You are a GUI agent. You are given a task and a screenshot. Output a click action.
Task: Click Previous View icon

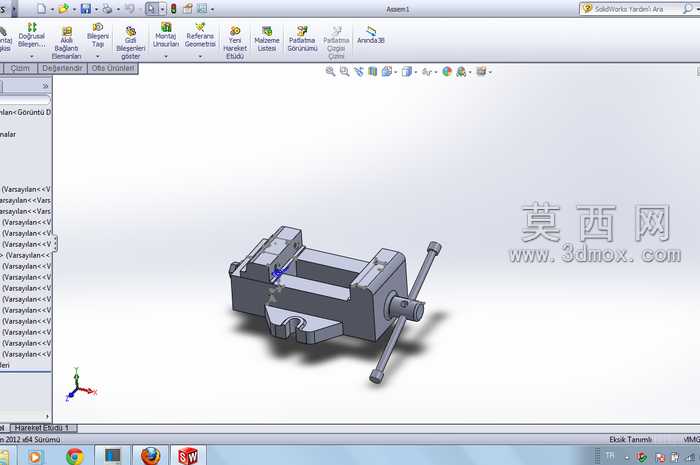(x=358, y=71)
